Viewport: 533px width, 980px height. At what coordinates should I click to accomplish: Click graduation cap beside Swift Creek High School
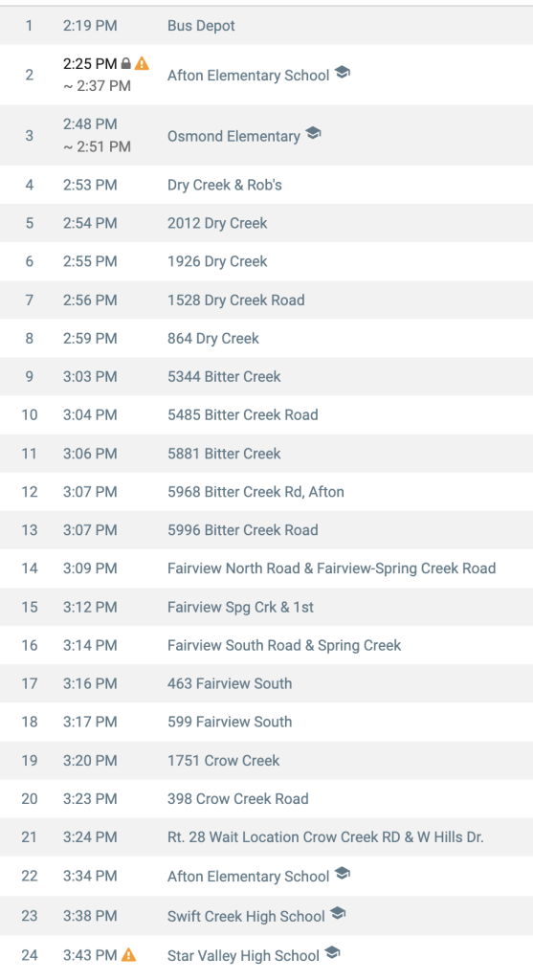[338, 912]
